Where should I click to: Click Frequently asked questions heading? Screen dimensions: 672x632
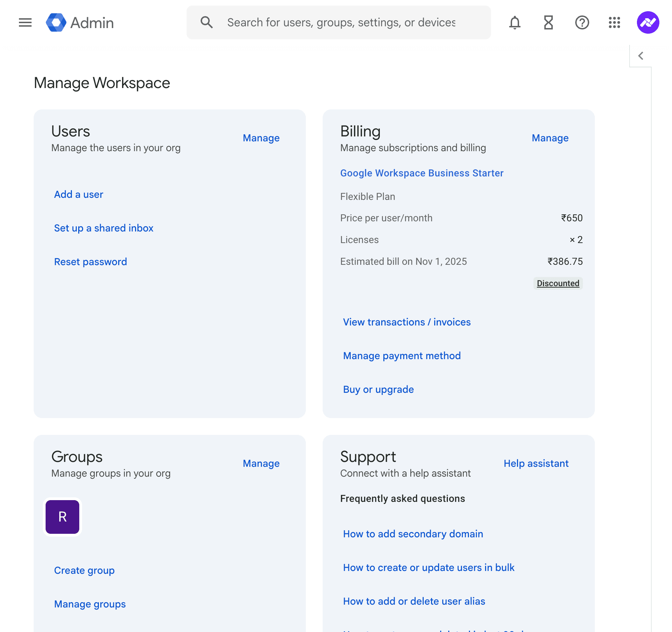tap(403, 498)
